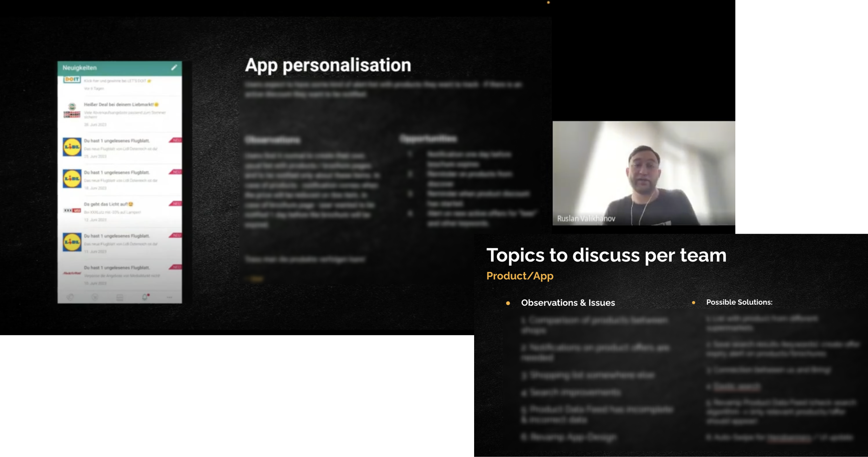The image size is (868, 457).
Task: Open the three-dots more menu icon
Action: (x=169, y=297)
